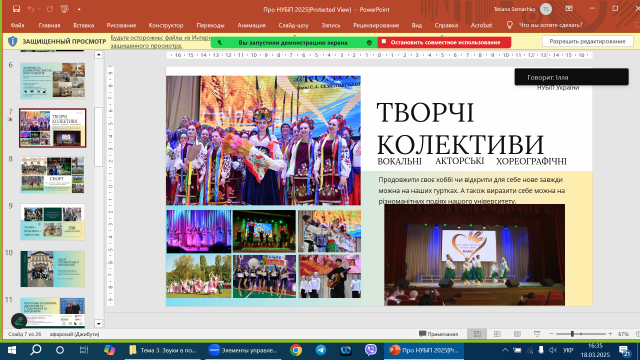Switch to Slide Sorter view icon
This screenshot has height=360, width=640.
pyautogui.click(x=497, y=334)
